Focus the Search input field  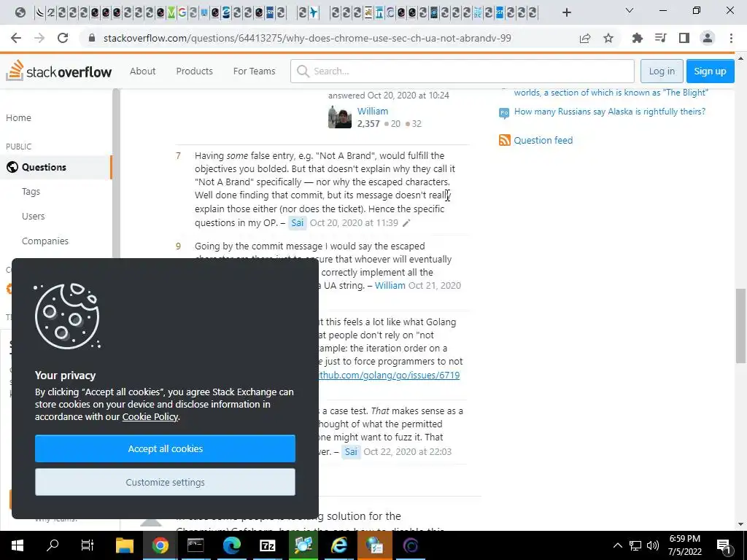pyautogui.click(x=462, y=71)
